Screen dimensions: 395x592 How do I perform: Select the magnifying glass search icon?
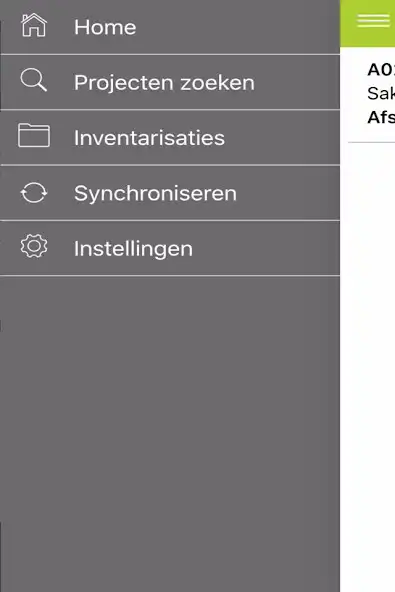(x=34, y=80)
